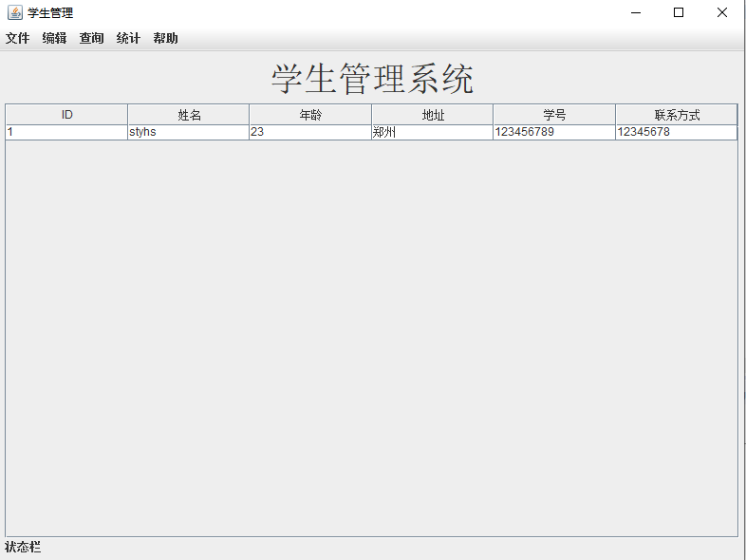The width and height of the screenshot is (746, 560).
Task: Select the contact cell 12345678
Action: (677, 132)
